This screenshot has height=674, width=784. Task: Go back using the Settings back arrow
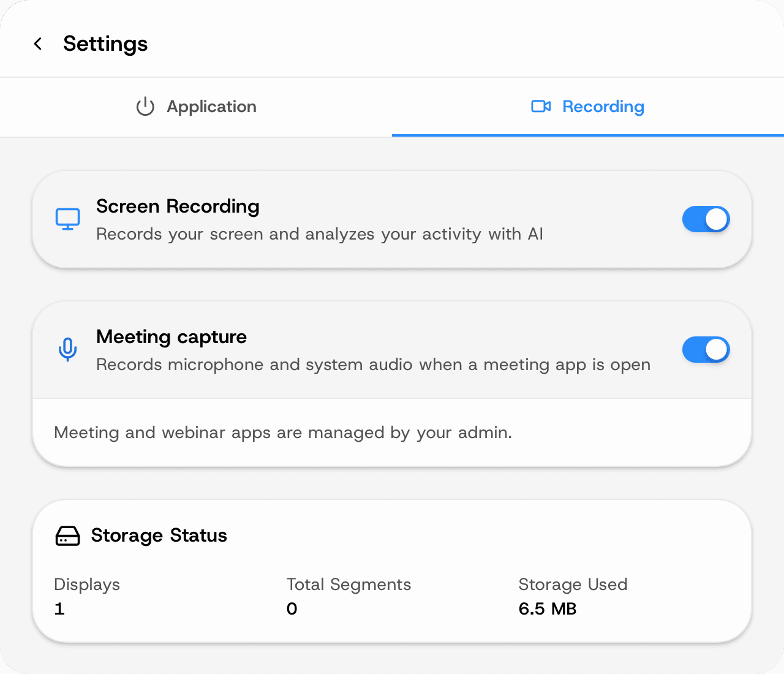38,44
